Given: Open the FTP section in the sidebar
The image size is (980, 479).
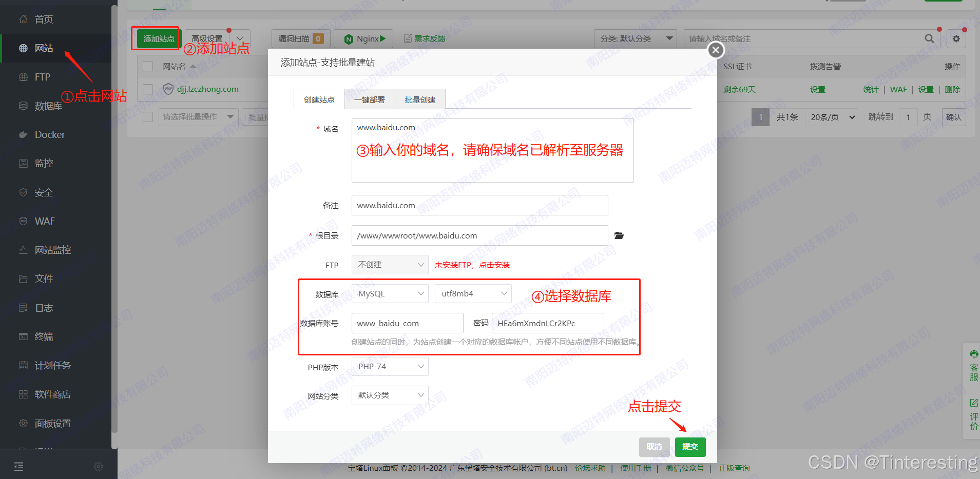Looking at the screenshot, I should pos(42,76).
